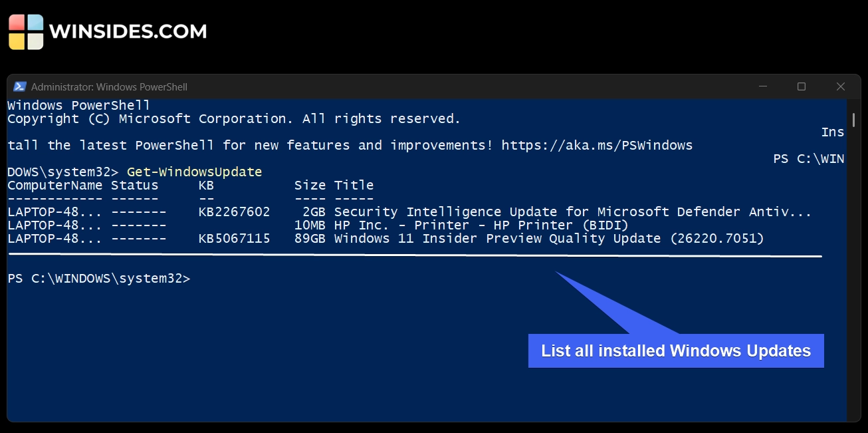868x433 pixels.
Task: Click the 'Administrator: Windows PowerShell' title text
Action: click(x=110, y=86)
